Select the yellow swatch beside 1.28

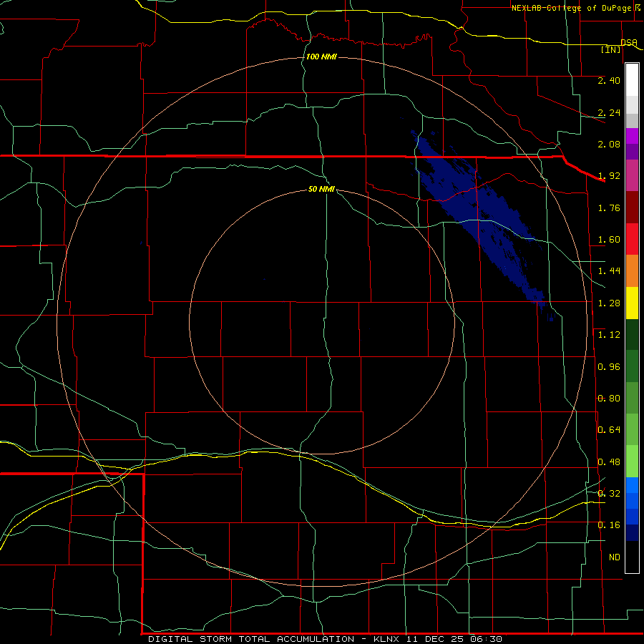coord(632,303)
